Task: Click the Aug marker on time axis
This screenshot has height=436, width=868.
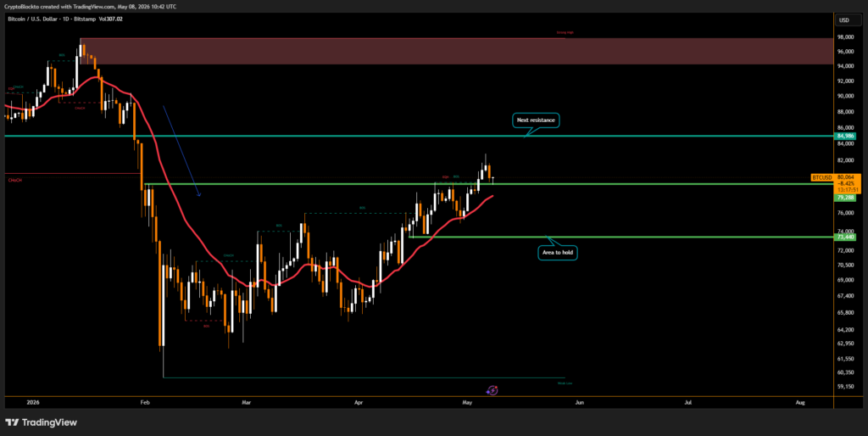Action: pos(800,403)
